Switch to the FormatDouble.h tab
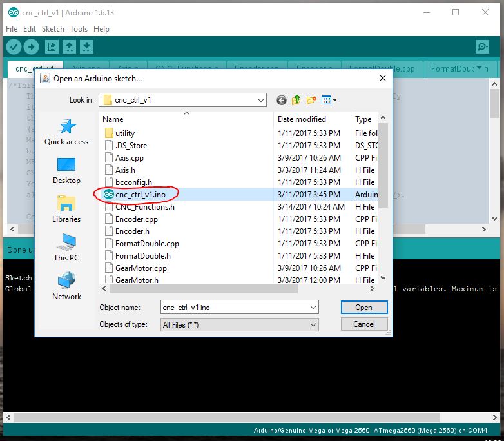504x441 pixels. tap(460, 69)
